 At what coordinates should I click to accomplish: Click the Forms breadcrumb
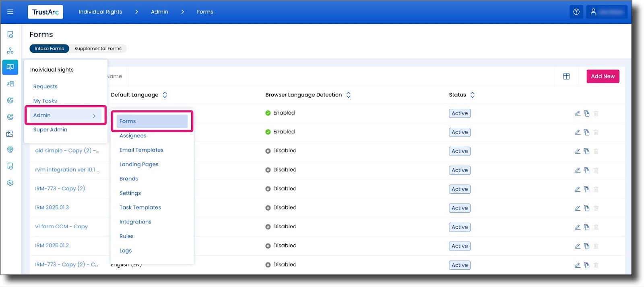[205, 12]
